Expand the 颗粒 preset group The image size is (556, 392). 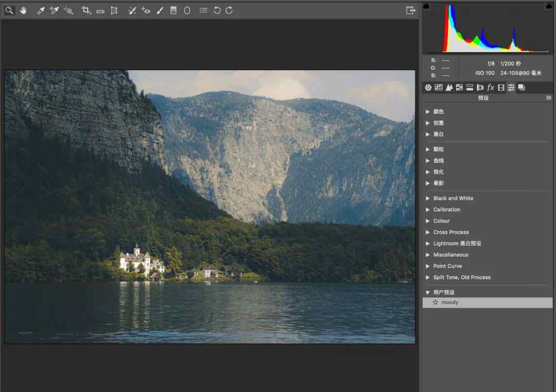428,149
